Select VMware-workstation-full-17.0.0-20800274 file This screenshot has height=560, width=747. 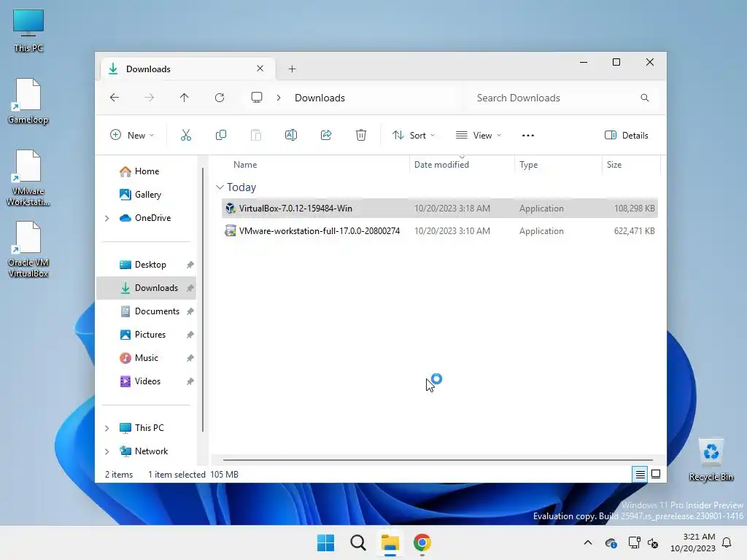pos(440,231)
